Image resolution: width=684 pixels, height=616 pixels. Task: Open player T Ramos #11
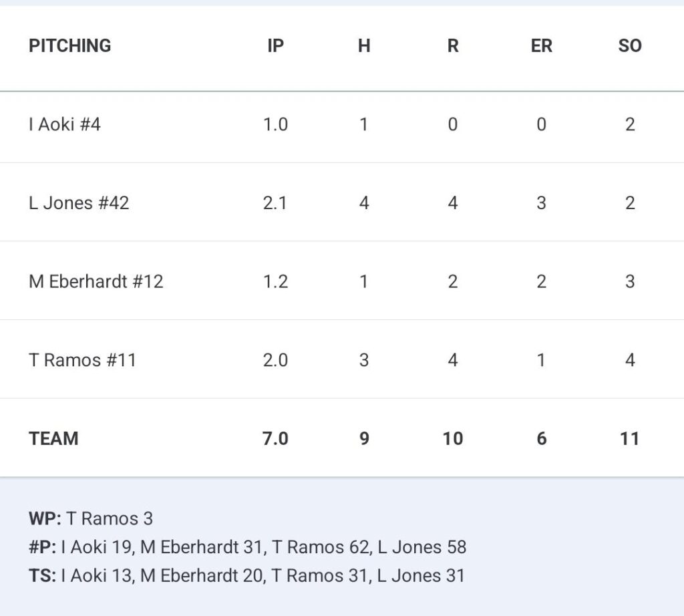point(82,360)
